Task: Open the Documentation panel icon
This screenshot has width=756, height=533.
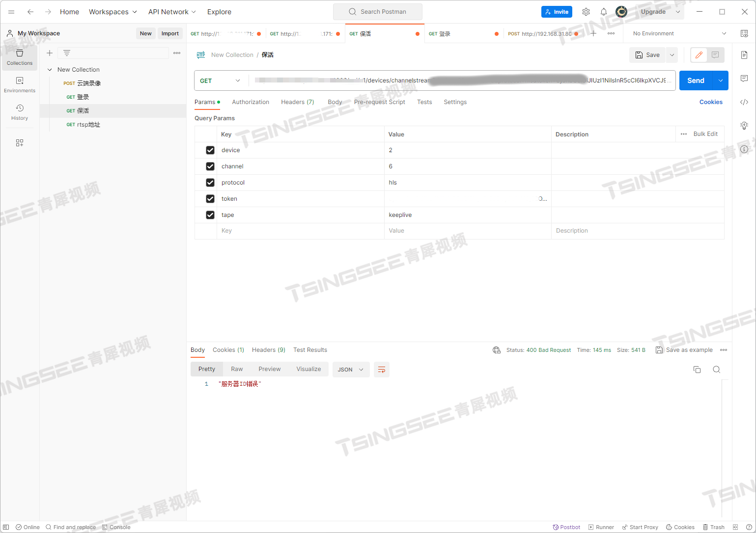Action: pyautogui.click(x=744, y=55)
